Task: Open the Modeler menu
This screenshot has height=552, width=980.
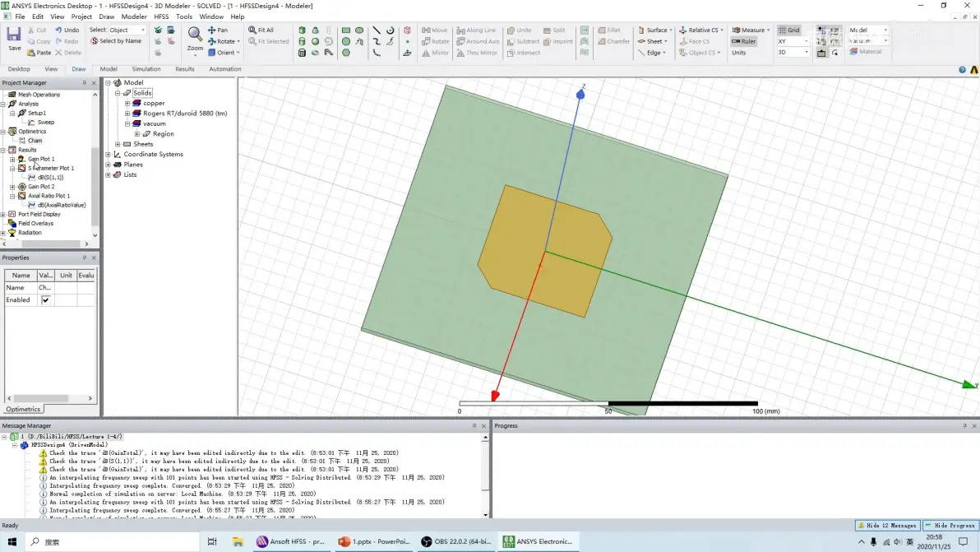Action: (134, 17)
